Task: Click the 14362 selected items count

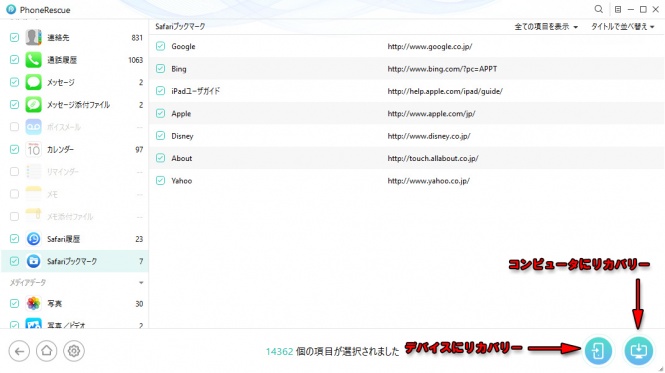Action: pos(279,351)
